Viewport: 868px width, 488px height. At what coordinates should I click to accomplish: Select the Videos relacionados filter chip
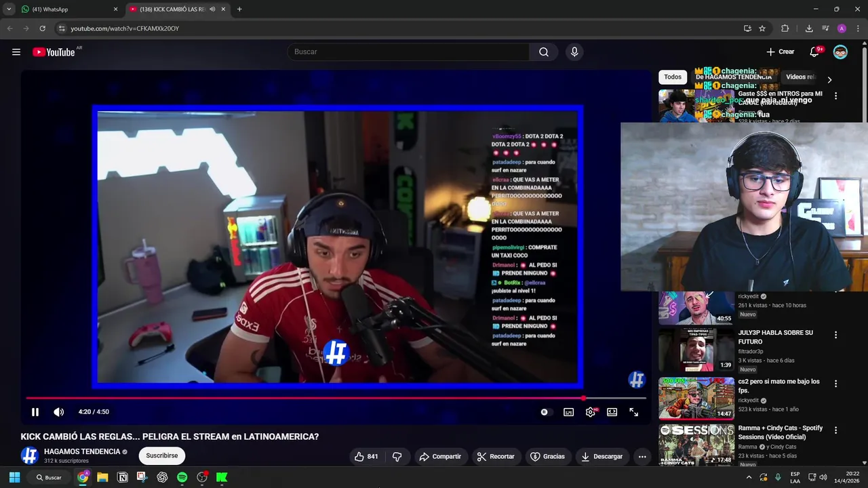800,77
